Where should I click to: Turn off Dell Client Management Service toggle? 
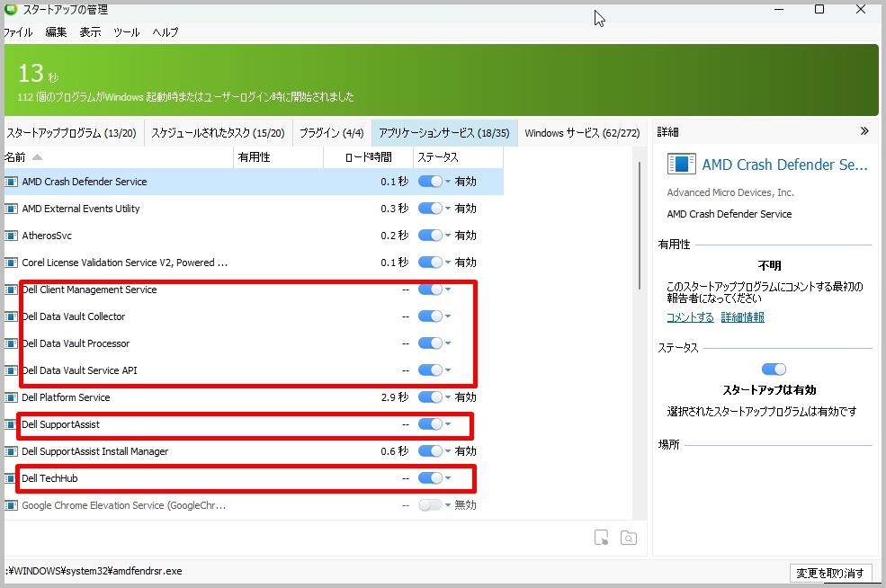coord(430,290)
